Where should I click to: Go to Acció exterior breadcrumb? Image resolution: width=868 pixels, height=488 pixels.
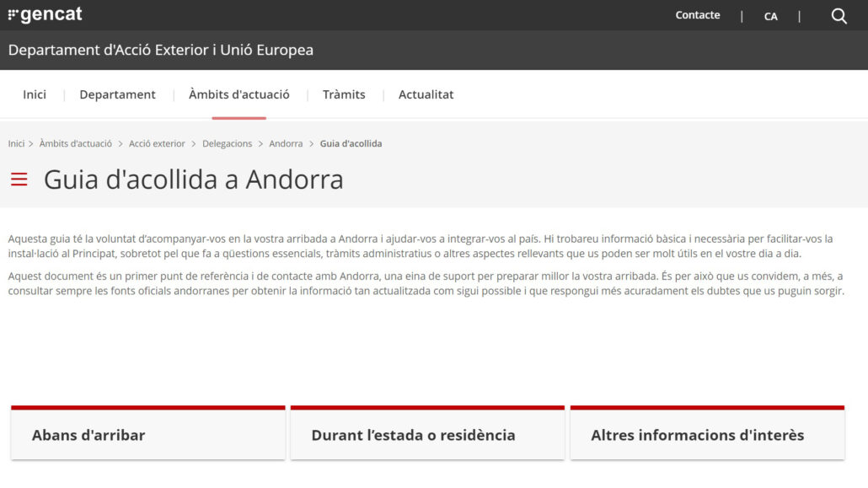157,143
